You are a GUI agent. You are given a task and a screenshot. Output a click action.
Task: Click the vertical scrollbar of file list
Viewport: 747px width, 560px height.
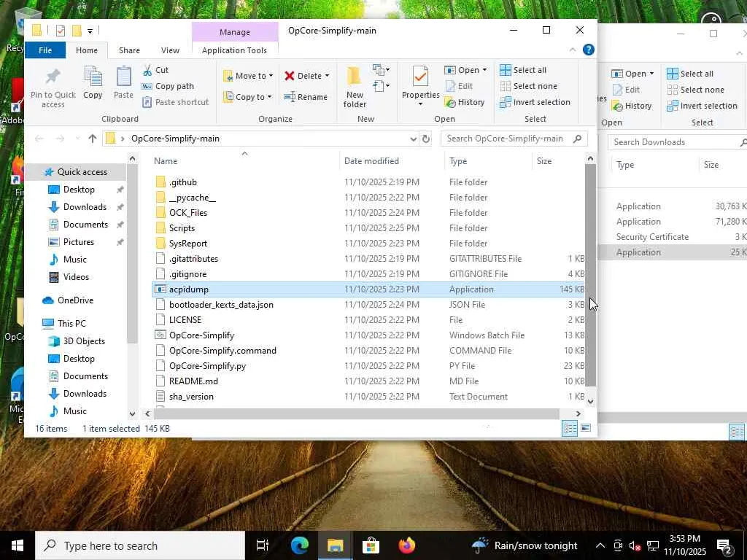(x=590, y=275)
